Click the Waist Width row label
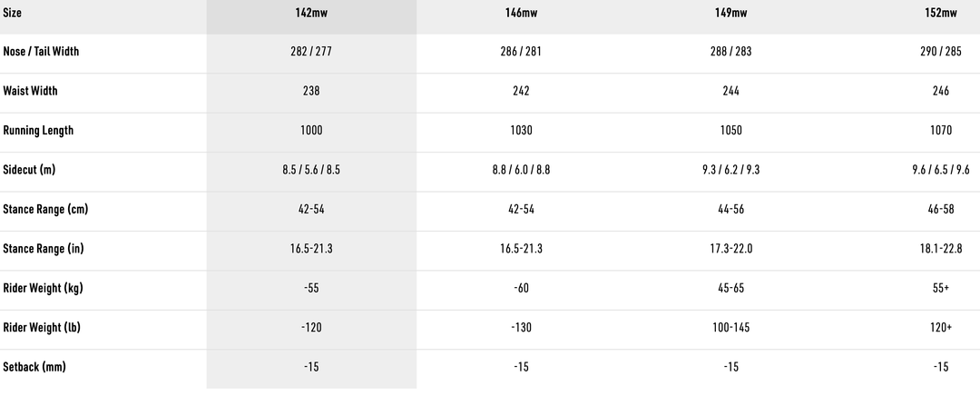980x396 pixels. point(30,91)
